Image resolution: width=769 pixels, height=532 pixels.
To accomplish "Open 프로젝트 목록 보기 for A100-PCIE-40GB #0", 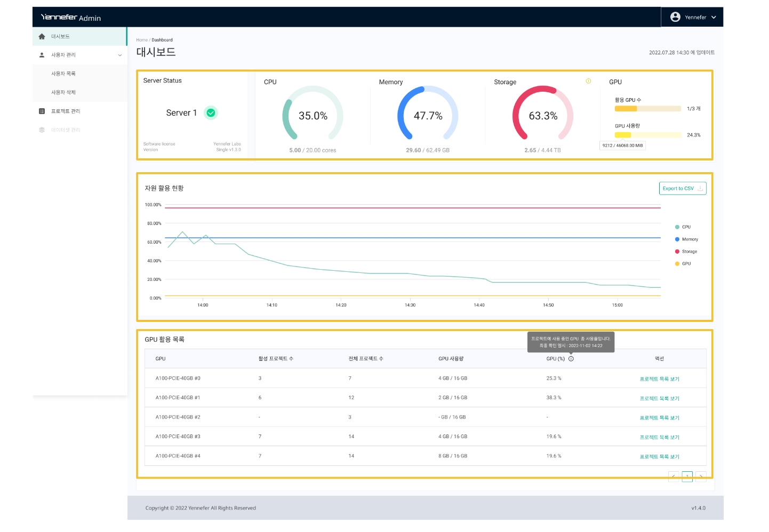I will [659, 379].
